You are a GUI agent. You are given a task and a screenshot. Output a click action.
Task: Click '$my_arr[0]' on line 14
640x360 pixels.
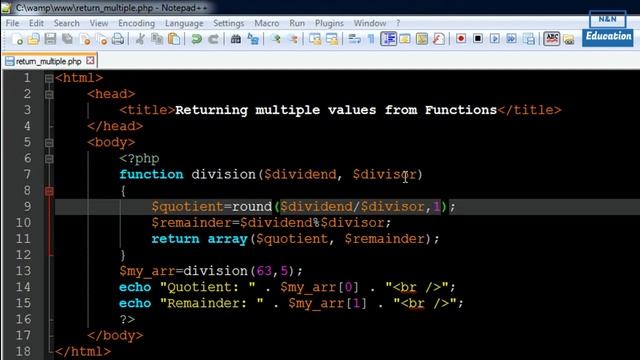[x=320, y=287]
